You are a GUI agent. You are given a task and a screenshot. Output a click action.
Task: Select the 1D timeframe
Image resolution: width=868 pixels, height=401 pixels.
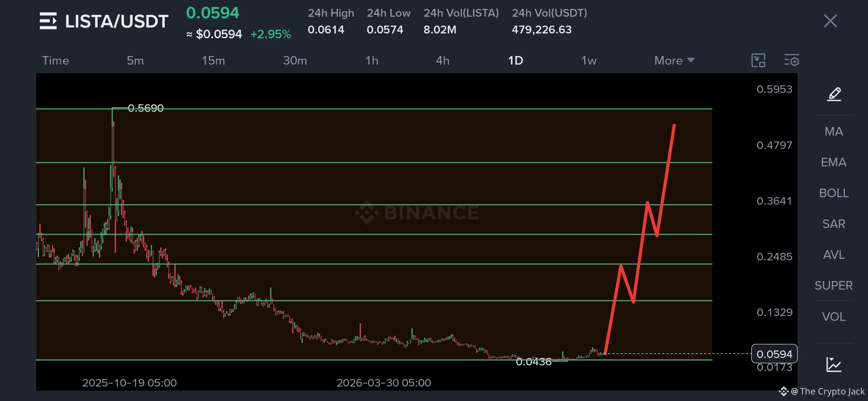pyautogui.click(x=516, y=61)
